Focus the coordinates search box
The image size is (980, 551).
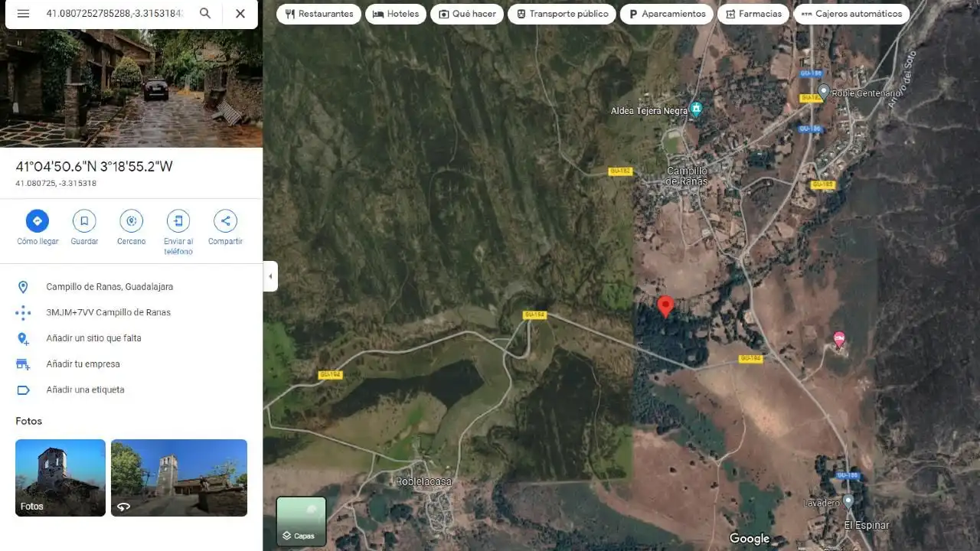tap(115, 14)
